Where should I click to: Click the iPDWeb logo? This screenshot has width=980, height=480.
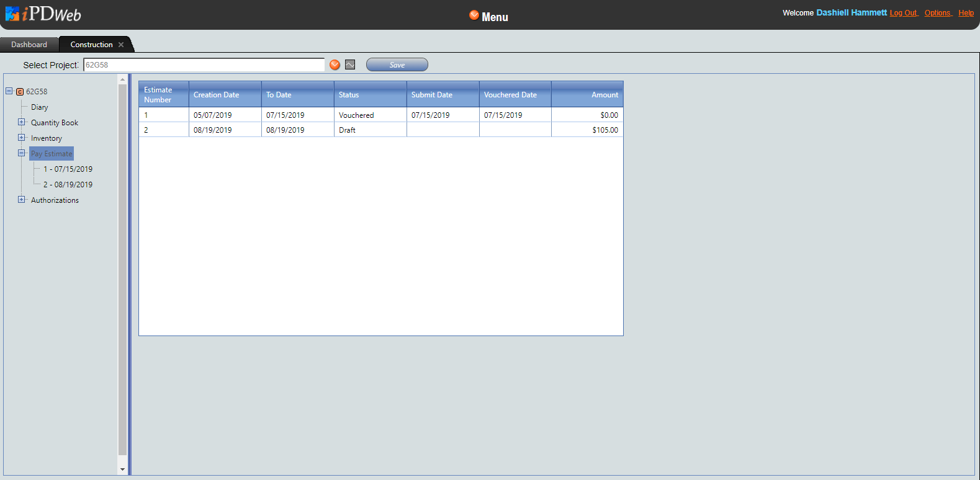click(x=43, y=14)
